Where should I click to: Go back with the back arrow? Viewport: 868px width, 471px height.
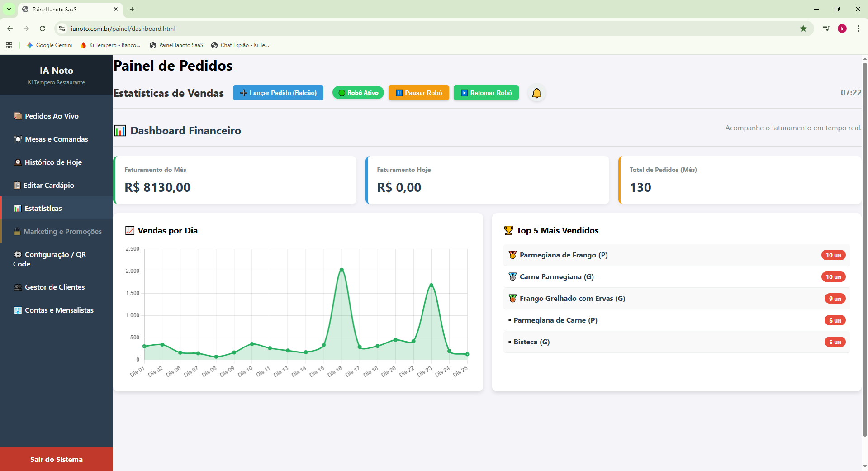tap(10, 29)
